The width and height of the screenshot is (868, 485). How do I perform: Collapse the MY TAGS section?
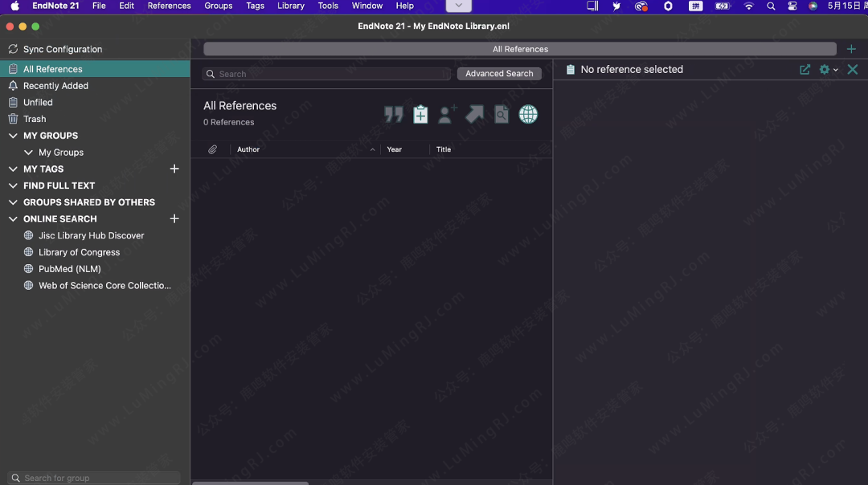pyautogui.click(x=13, y=169)
